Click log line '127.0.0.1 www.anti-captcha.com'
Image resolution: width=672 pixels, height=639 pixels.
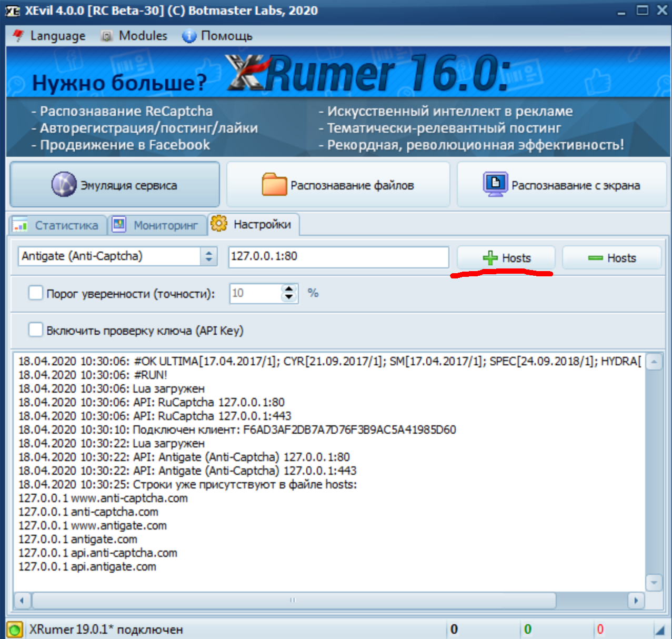pyautogui.click(x=103, y=498)
